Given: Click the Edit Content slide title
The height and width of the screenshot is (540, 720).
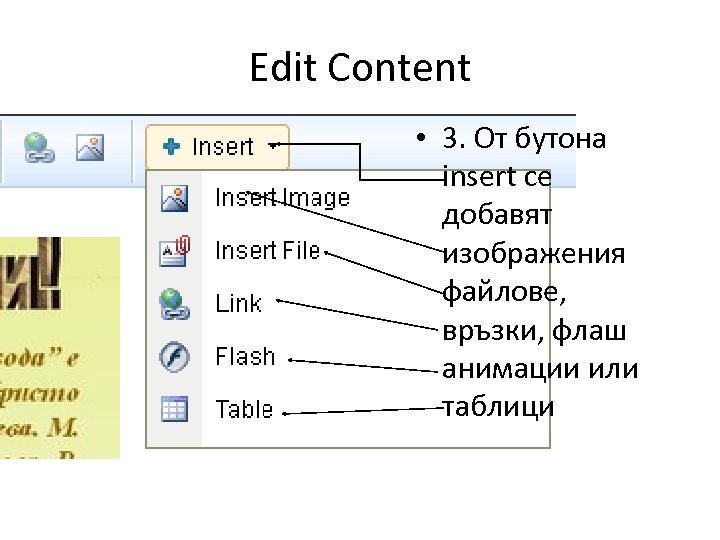Looking at the screenshot, I should tap(359, 68).
